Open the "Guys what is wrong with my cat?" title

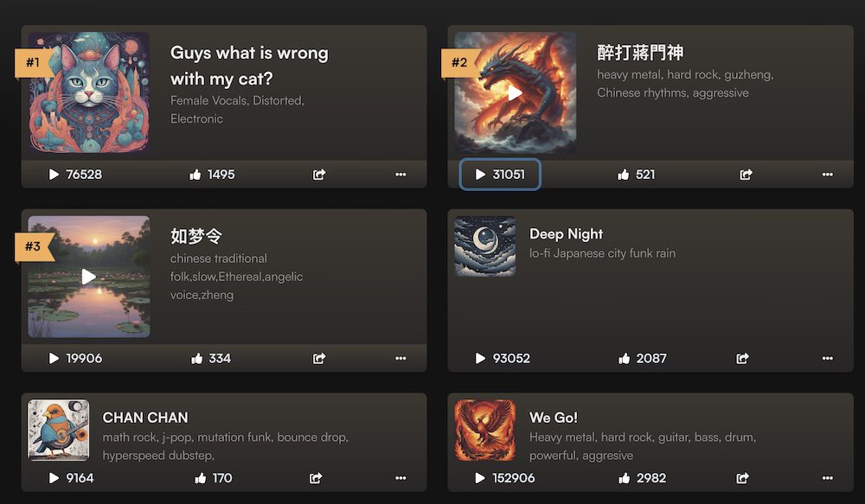click(x=249, y=66)
